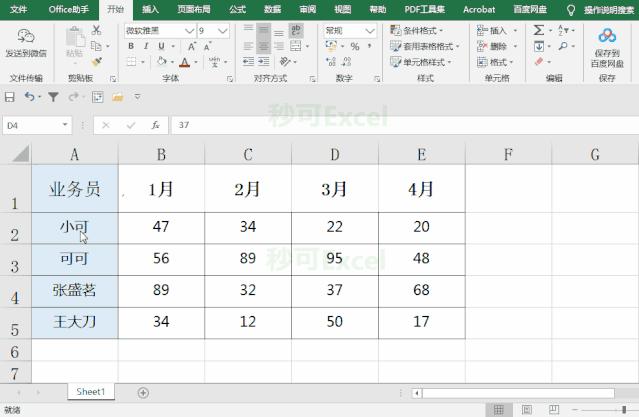Toggle Italic formatting
639x417 pixels.
coord(146,46)
